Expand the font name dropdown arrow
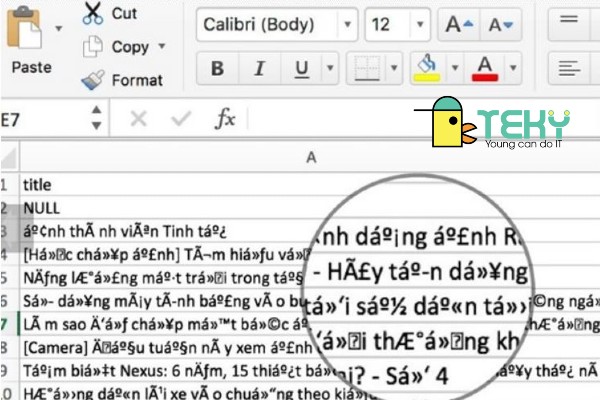This screenshot has width=600, height=400. tap(347, 25)
